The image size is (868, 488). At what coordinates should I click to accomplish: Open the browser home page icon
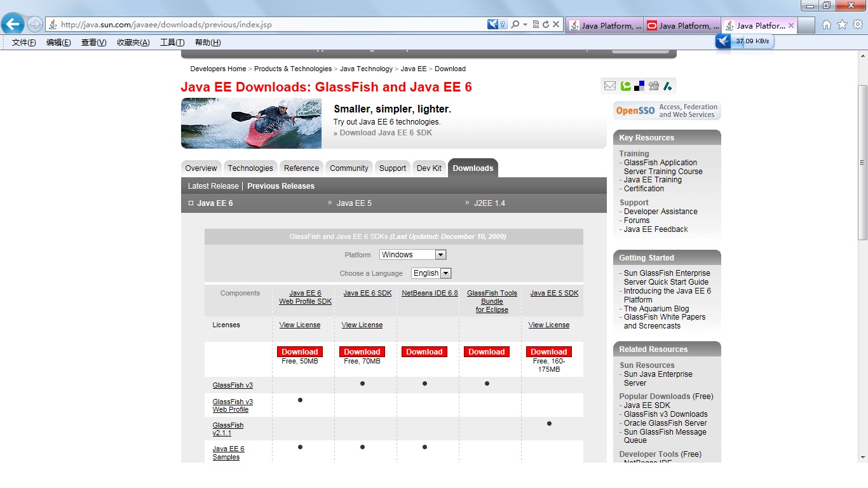click(x=827, y=25)
